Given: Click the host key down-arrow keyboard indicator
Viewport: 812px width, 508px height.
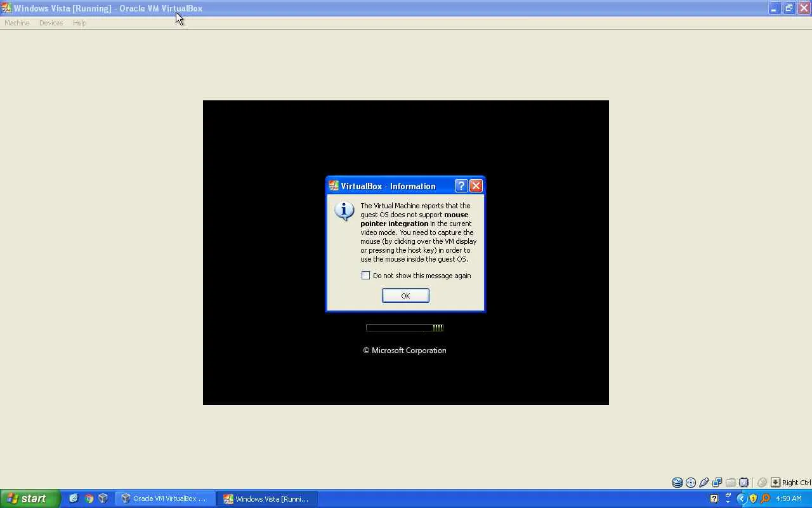Looking at the screenshot, I should pos(775,483).
